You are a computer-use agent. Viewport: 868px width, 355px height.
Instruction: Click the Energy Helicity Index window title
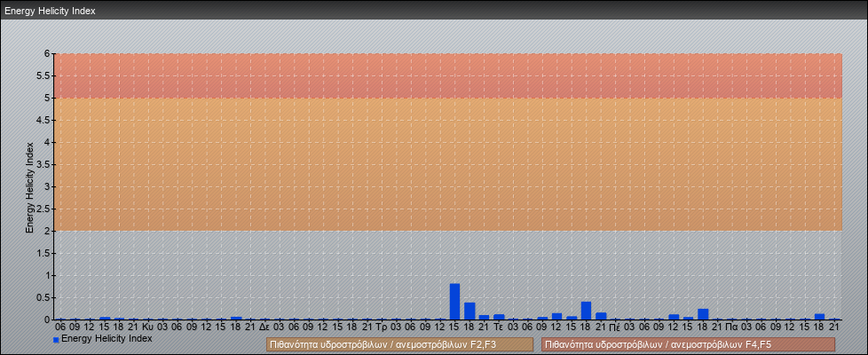[x=50, y=11]
